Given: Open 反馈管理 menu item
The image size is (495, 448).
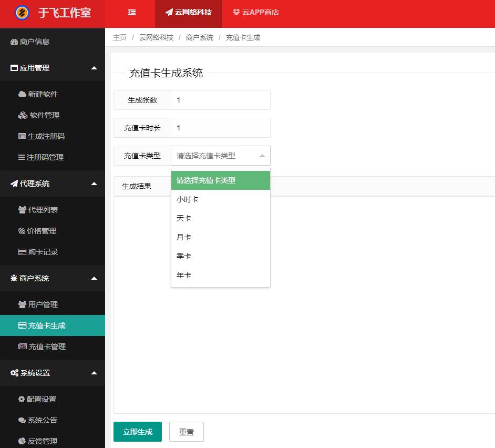Looking at the screenshot, I should coord(53,441).
